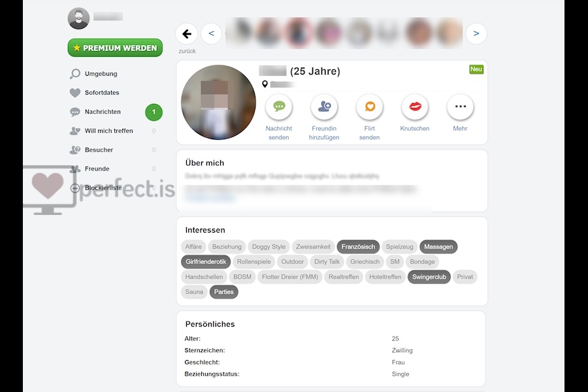The image size is (588, 392).
Task: Toggle the Massagen interest tag
Action: point(438,247)
